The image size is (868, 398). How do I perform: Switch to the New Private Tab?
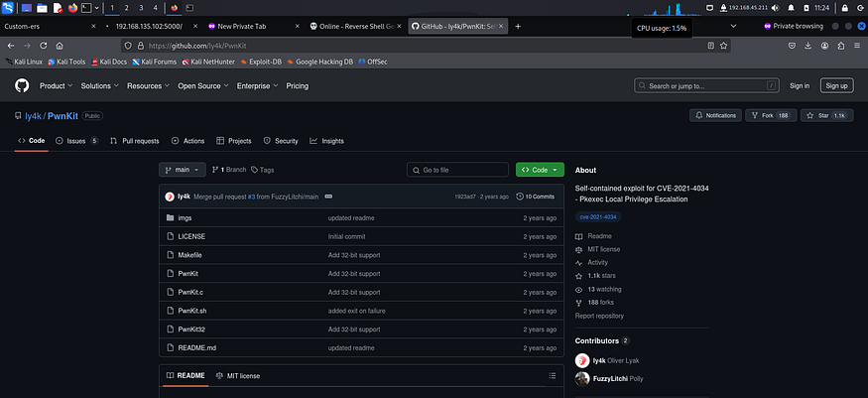[x=254, y=26]
